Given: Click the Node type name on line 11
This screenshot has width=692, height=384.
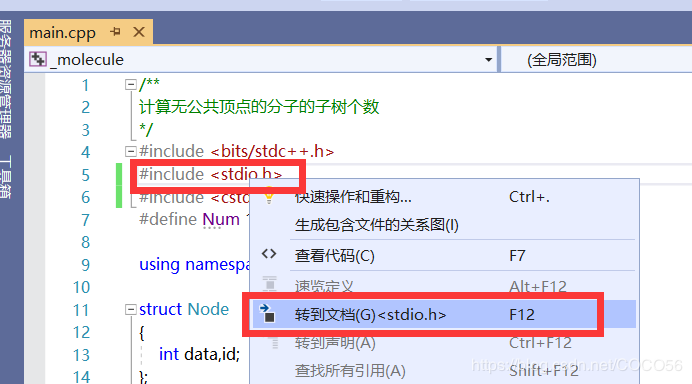Looking at the screenshot, I should [x=208, y=309].
